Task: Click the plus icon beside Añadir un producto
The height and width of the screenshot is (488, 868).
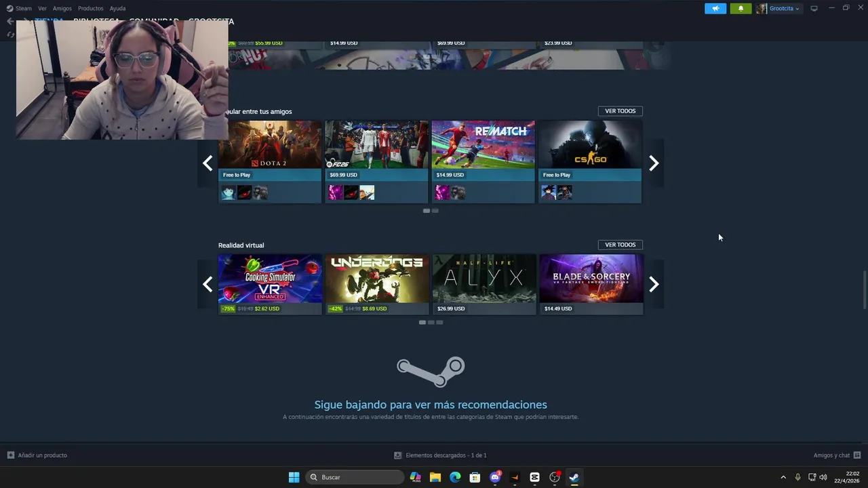Action: coord(10,455)
